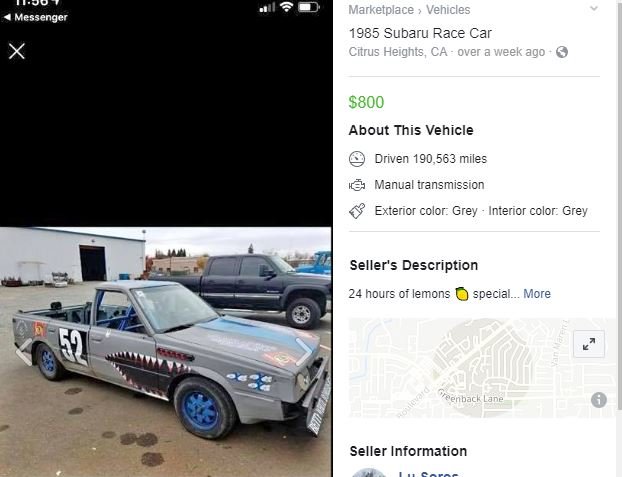Click the map info icon
Screen dimensions: 622x477
599,400
